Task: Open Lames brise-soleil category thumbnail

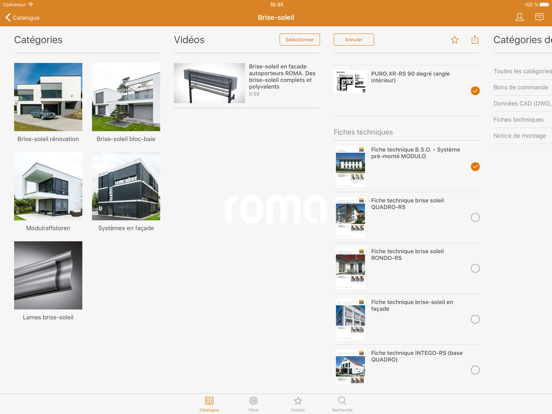Action: tap(48, 275)
